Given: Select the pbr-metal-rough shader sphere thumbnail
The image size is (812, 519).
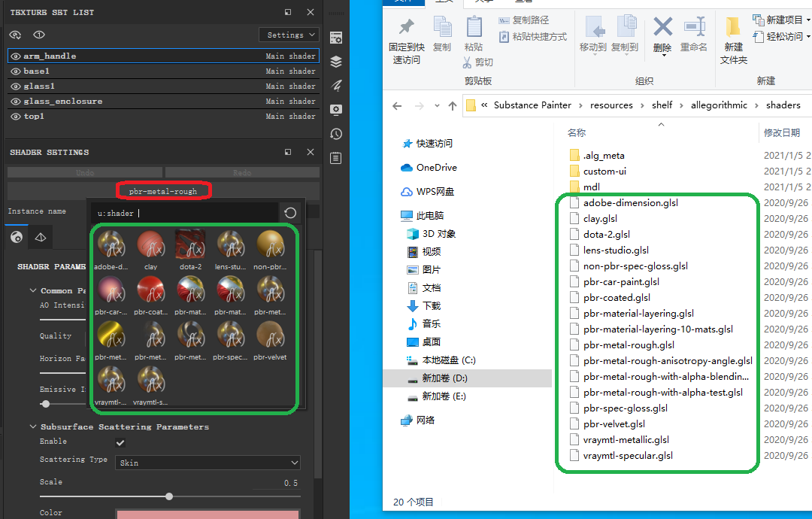Looking at the screenshot, I should coord(268,290).
